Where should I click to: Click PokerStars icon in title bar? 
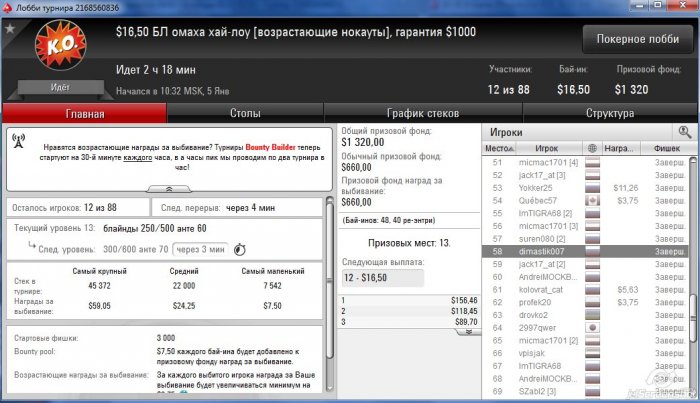(x=7, y=7)
